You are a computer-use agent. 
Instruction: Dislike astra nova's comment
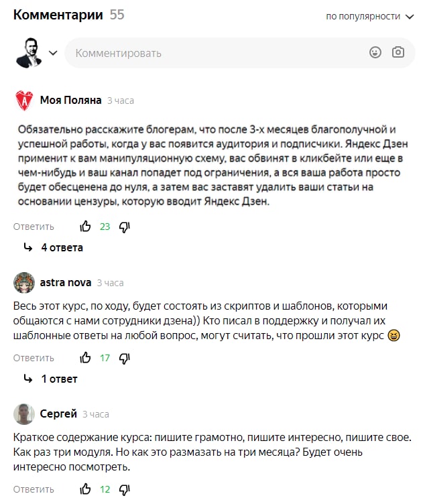tap(124, 358)
